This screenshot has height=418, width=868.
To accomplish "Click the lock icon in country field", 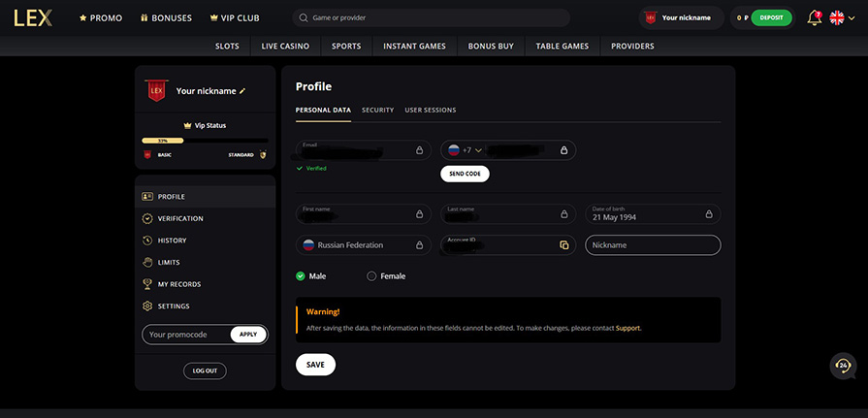I will [x=420, y=245].
